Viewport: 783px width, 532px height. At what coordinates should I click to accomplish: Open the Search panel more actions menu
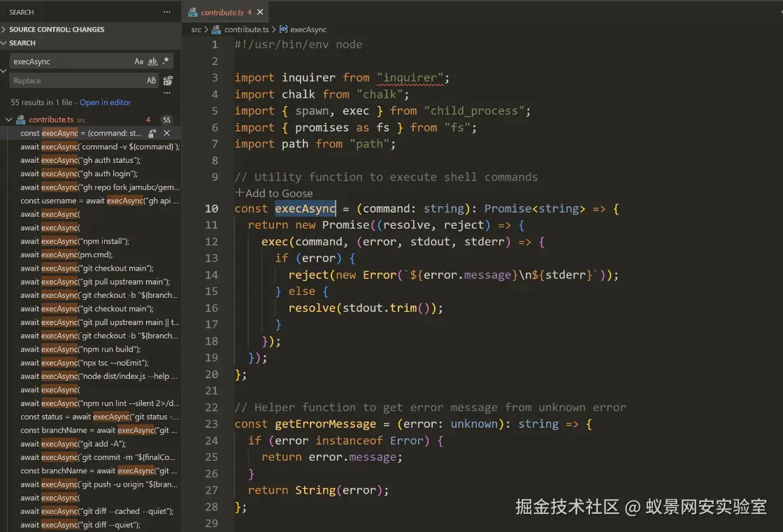click(x=167, y=11)
